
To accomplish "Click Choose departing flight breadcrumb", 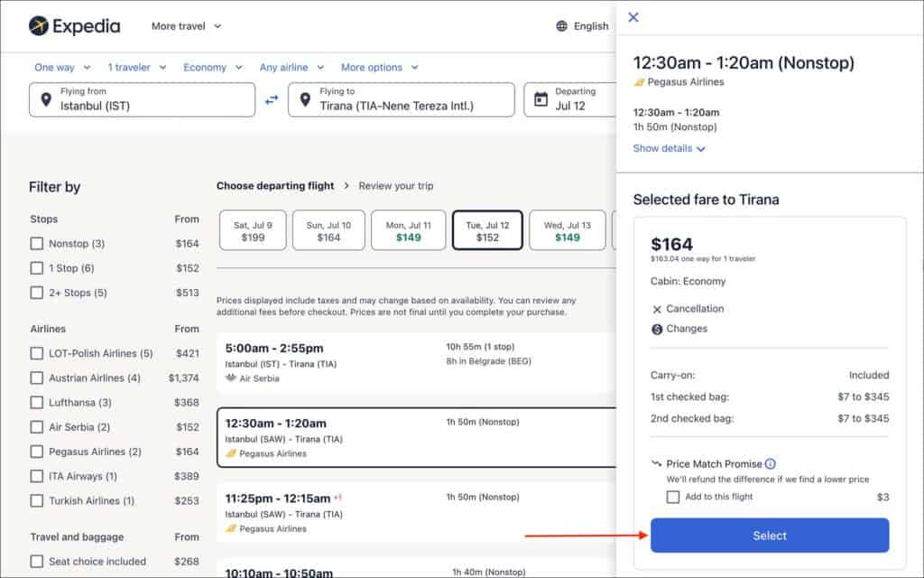I will [x=275, y=186].
